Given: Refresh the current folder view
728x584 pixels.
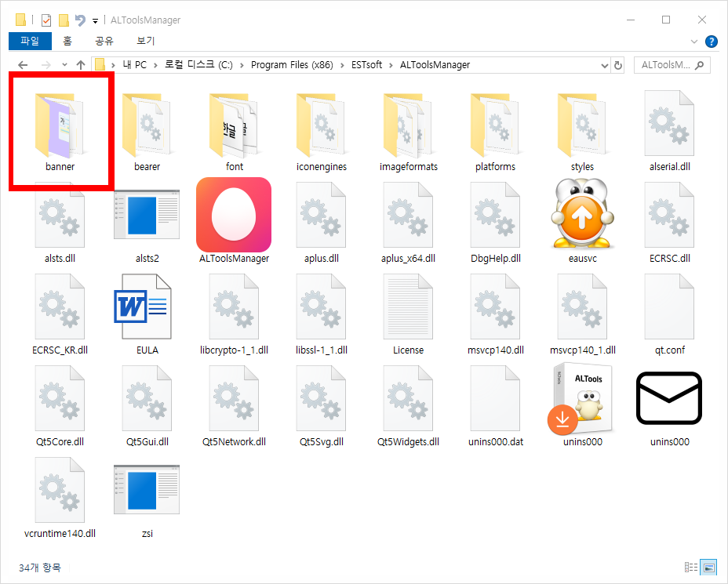Looking at the screenshot, I should [x=618, y=65].
